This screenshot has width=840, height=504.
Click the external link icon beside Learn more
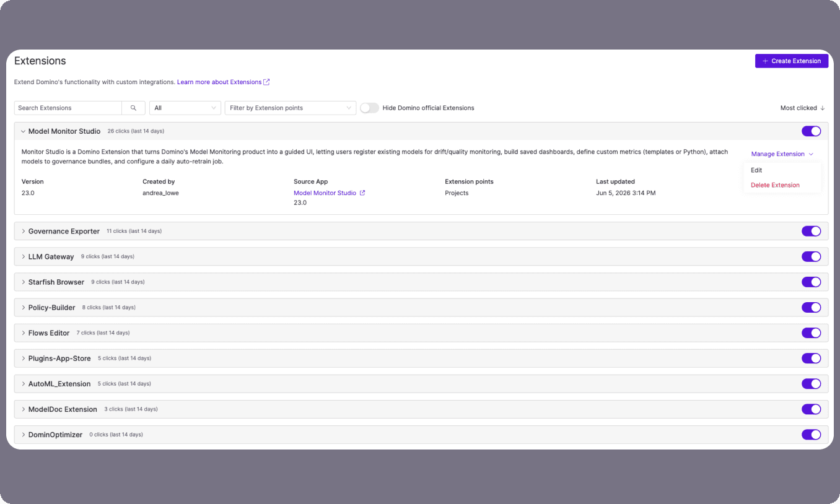click(x=266, y=82)
